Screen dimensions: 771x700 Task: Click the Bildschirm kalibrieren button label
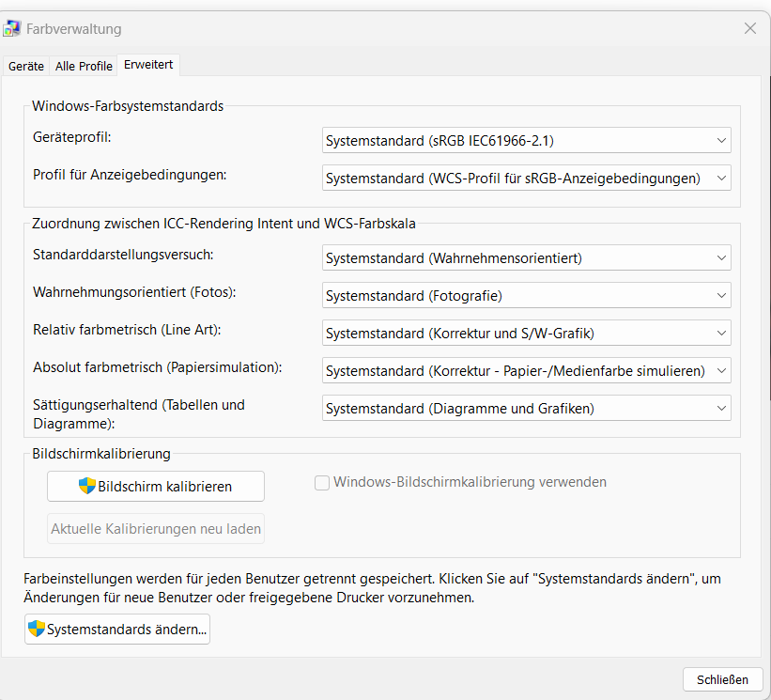[165, 487]
